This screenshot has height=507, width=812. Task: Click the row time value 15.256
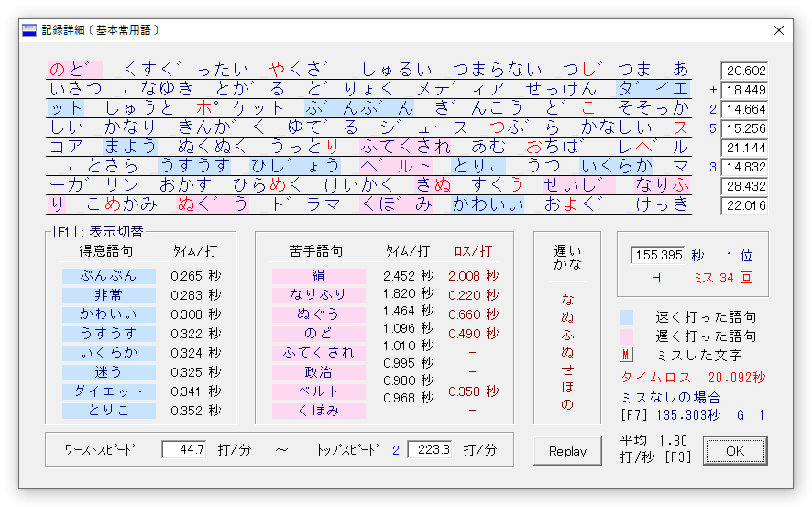(744, 128)
